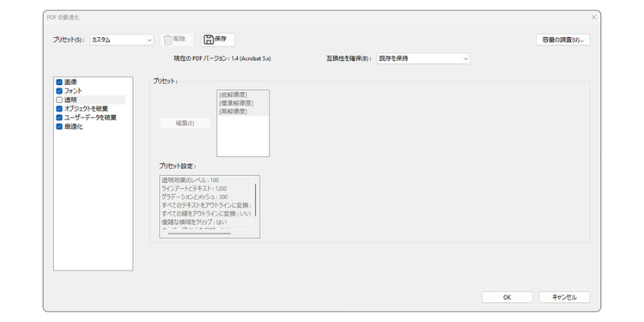Click すべての線をアウトラインに変換 line
The height and width of the screenshot is (322, 644).
pyautogui.click(x=206, y=214)
